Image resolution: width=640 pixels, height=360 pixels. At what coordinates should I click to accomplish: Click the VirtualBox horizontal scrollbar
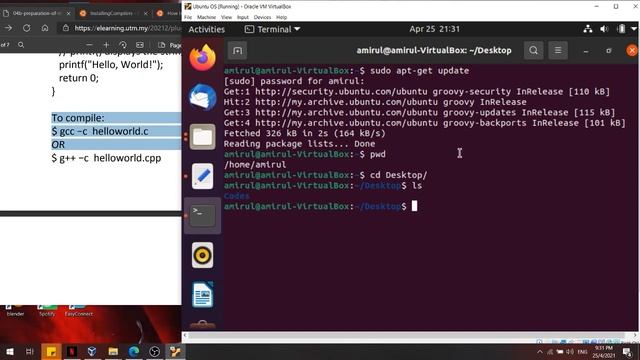point(407,335)
